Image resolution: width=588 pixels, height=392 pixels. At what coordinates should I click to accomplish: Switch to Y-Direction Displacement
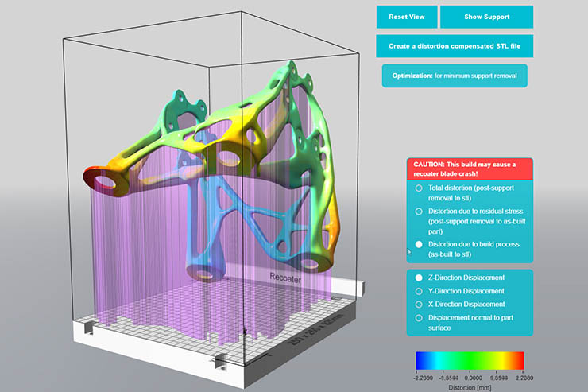[x=418, y=291]
